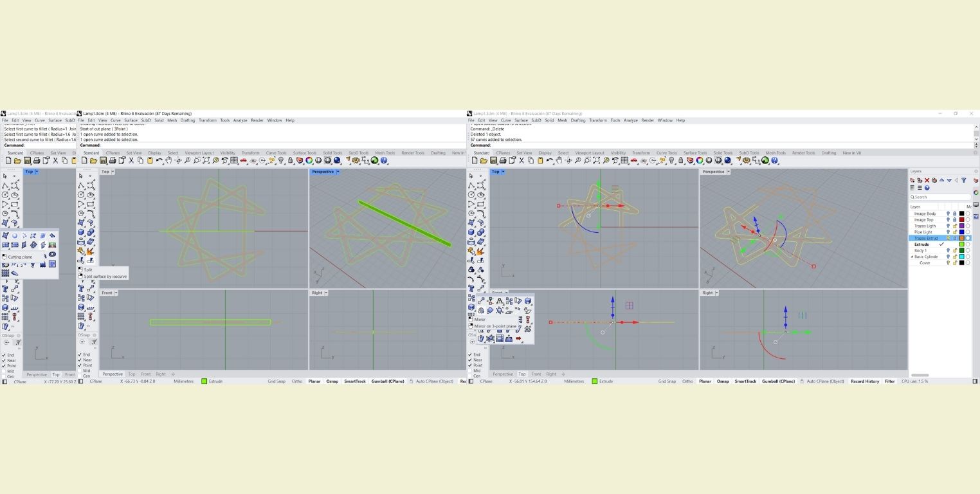This screenshot has height=494, width=980.
Task: Click cyan color swatch of Basic Cylinde layer
Action: pyautogui.click(x=961, y=257)
